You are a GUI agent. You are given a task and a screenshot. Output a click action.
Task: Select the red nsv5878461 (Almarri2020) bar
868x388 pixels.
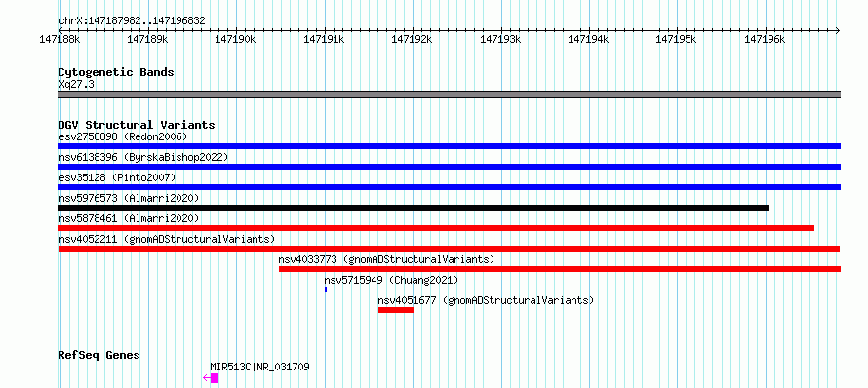coord(436,228)
